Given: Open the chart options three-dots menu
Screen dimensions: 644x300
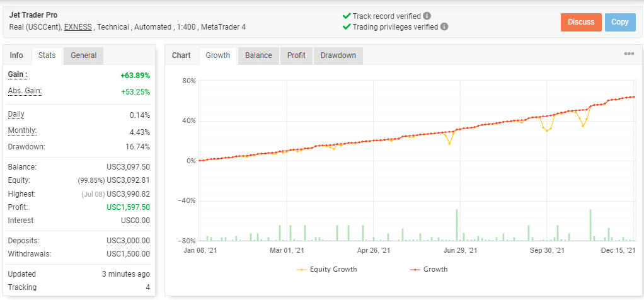Looking at the screenshot, I should (629, 54).
